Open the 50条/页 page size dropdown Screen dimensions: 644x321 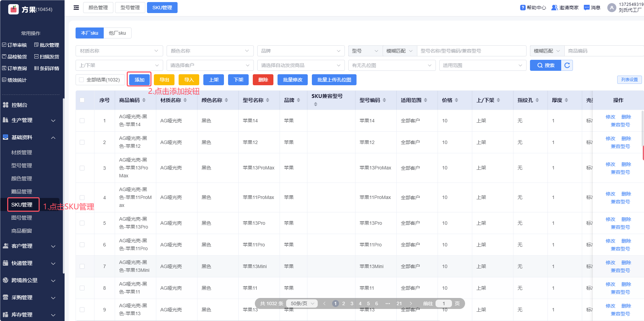[302, 303]
